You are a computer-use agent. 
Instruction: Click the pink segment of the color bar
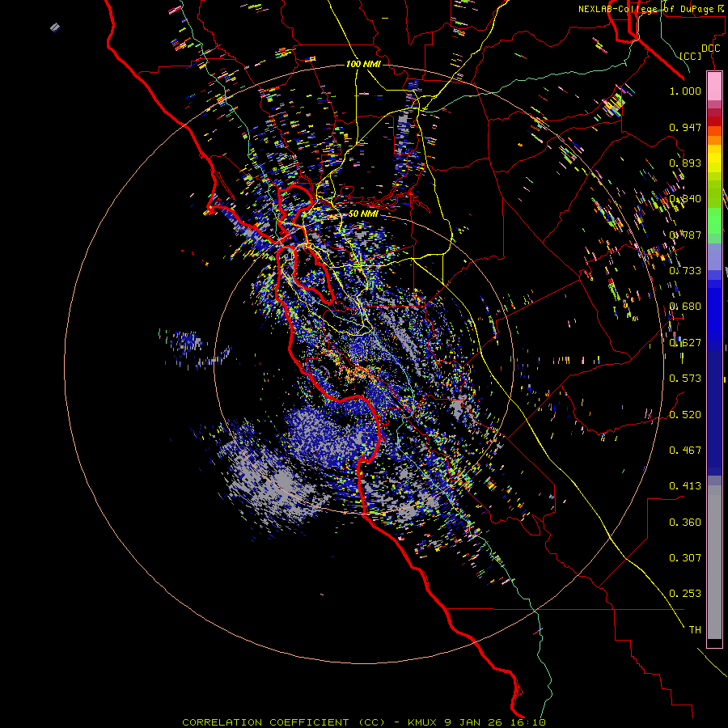(x=714, y=86)
